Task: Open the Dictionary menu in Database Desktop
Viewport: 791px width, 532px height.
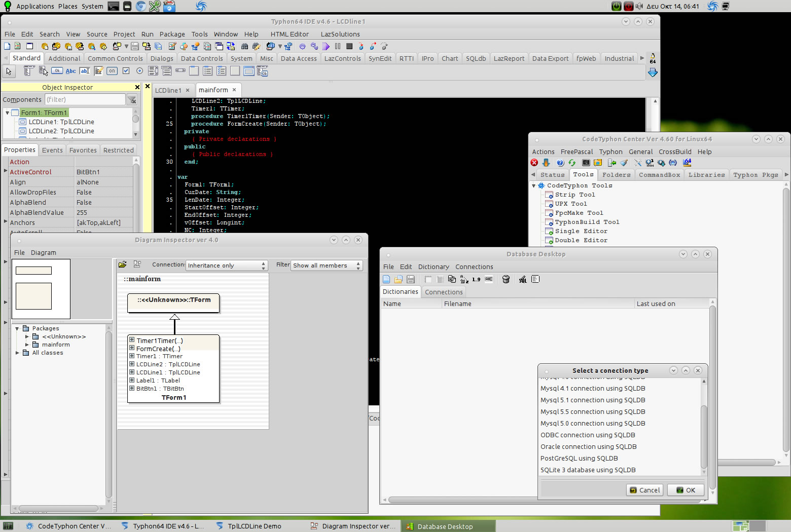Action: tap(434, 267)
